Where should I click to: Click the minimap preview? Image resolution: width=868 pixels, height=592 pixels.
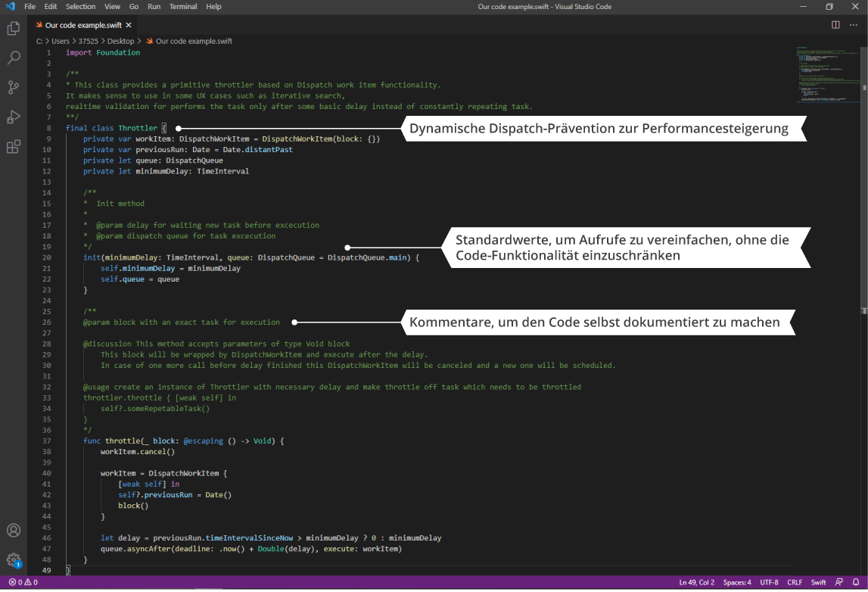tap(826, 74)
